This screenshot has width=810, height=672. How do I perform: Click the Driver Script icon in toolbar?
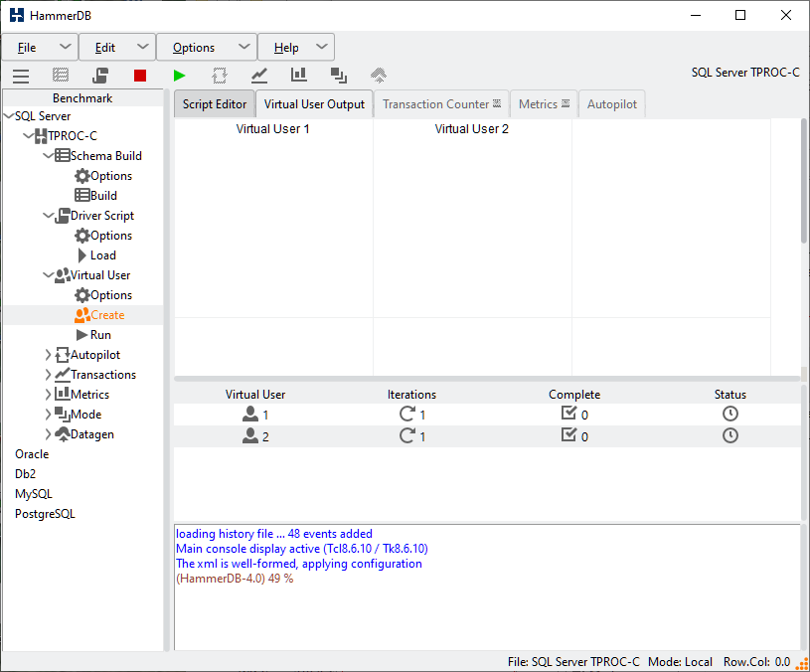click(x=100, y=76)
